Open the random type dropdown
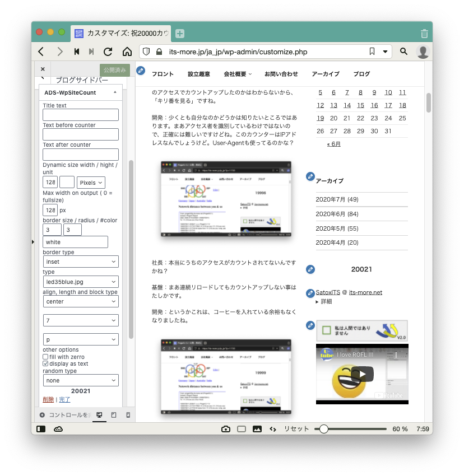 [81, 380]
